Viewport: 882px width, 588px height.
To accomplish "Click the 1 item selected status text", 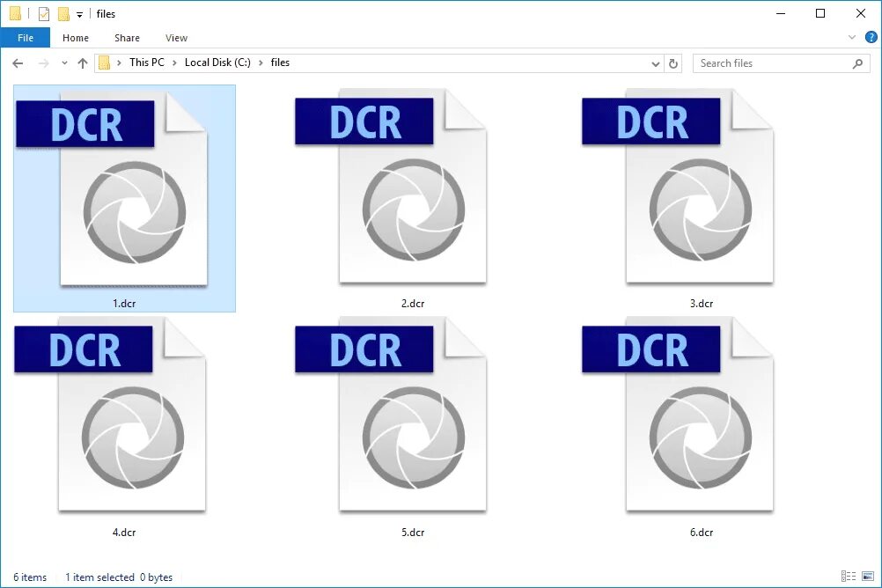I will [x=99, y=577].
